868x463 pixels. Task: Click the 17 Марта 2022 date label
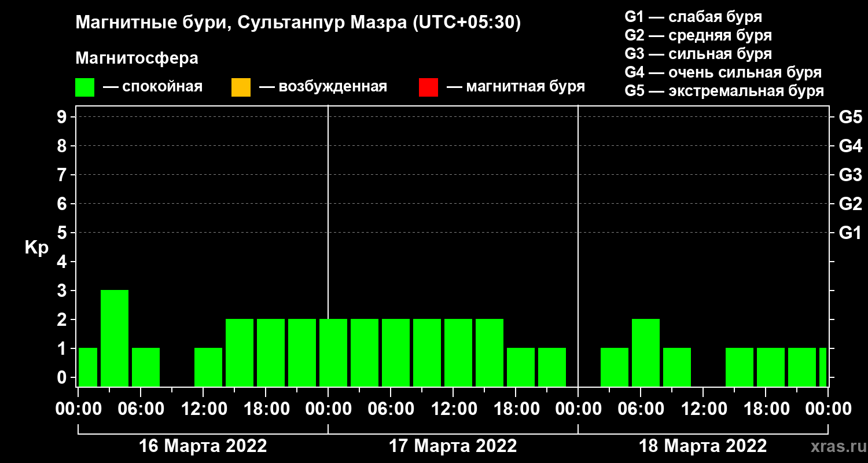point(453,446)
